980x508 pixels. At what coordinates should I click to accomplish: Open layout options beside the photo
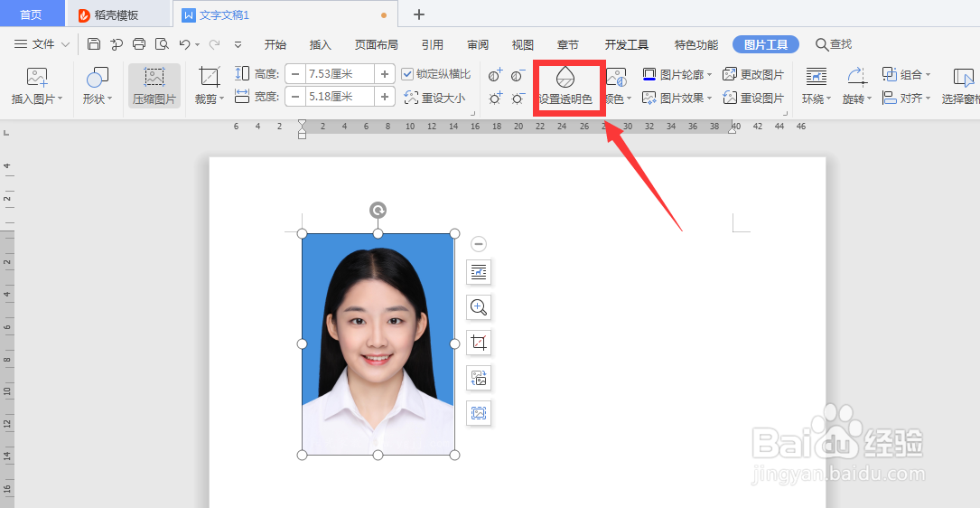[479, 271]
